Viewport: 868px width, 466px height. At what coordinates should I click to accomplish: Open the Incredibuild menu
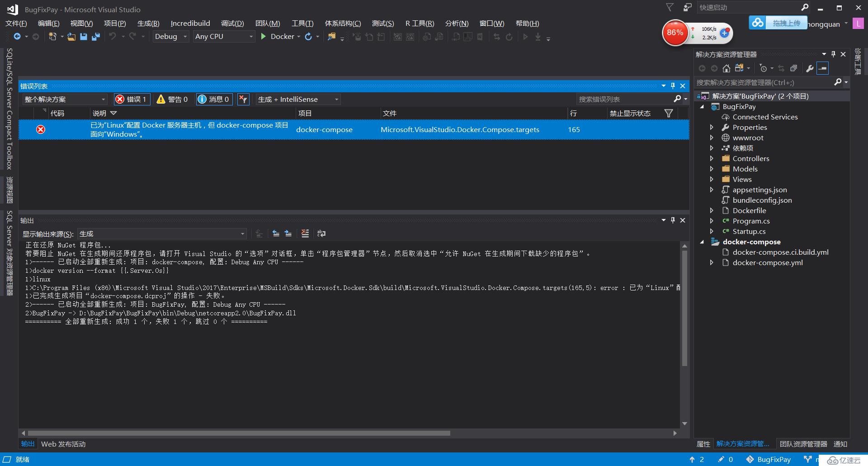(x=190, y=24)
